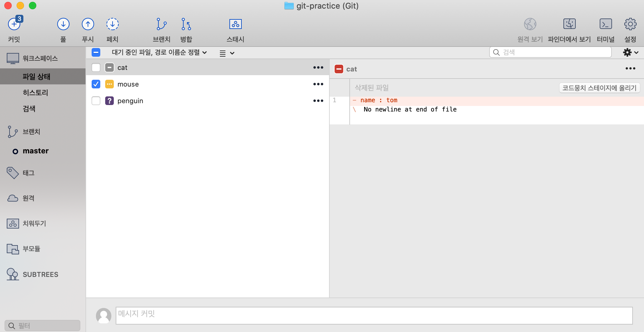Open the diff pane more options menu
This screenshot has width=644, height=332.
[630, 68]
